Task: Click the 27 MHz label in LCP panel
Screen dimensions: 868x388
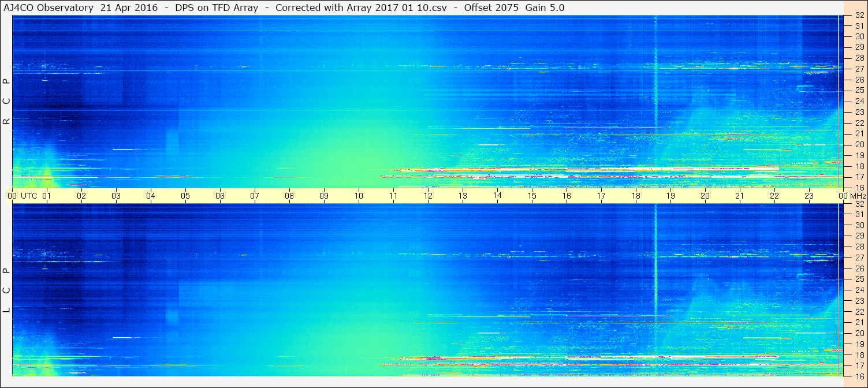Action: [859, 258]
